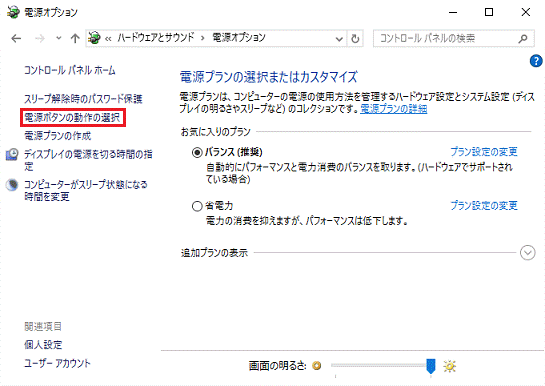Open コントロール パネル ホーム
Screen dimensions: 545x386
[x=70, y=70]
